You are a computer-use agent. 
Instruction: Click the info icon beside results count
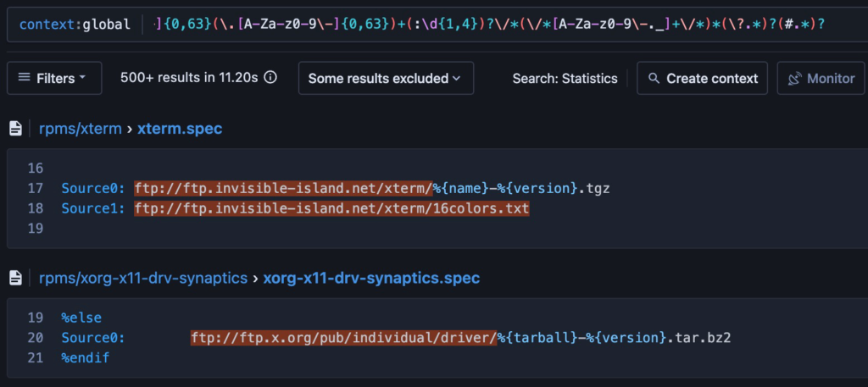pyautogui.click(x=270, y=78)
